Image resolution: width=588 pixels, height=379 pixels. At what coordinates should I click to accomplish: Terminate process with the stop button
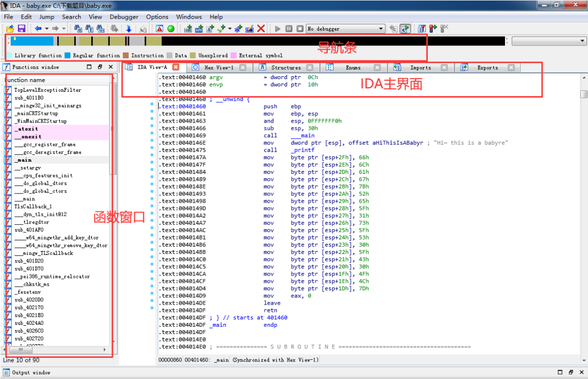click(x=300, y=29)
